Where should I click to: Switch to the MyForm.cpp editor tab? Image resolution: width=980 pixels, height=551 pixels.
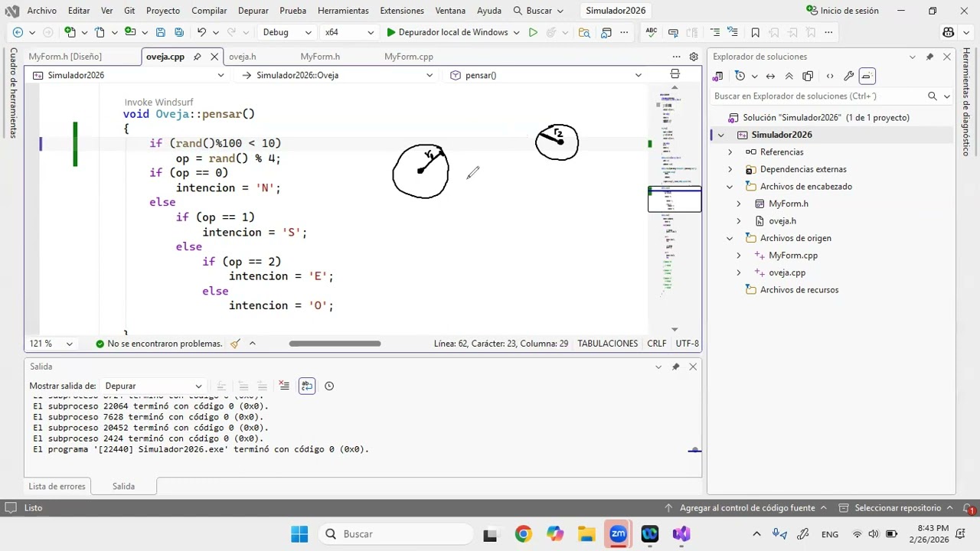pyautogui.click(x=409, y=57)
